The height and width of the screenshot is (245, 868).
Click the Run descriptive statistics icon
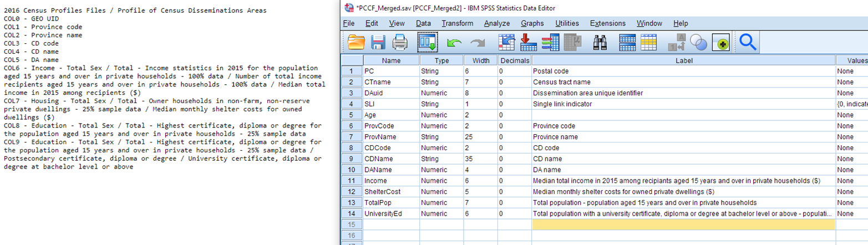572,42
